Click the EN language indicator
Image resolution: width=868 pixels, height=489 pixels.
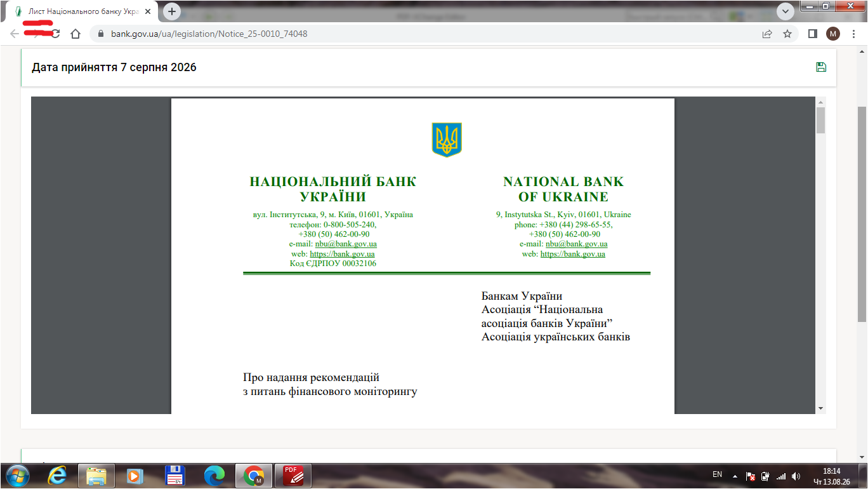(x=718, y=474)
